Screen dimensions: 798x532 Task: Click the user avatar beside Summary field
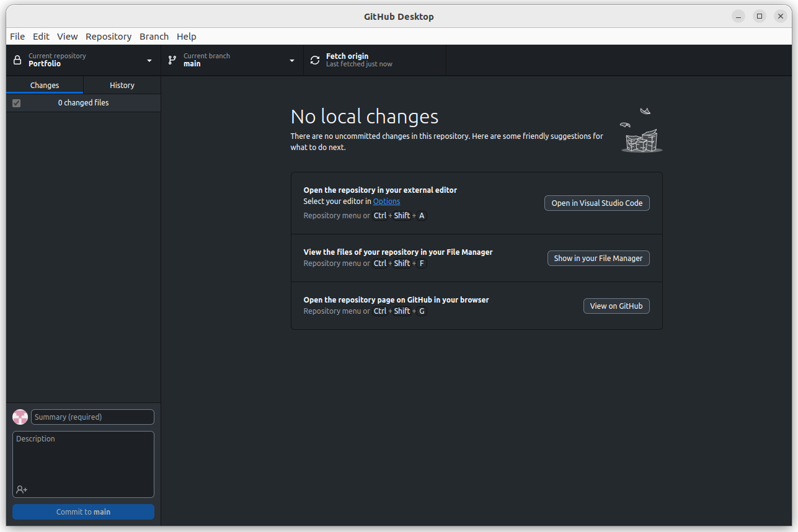pyautogui.click(x=20, y=417)
